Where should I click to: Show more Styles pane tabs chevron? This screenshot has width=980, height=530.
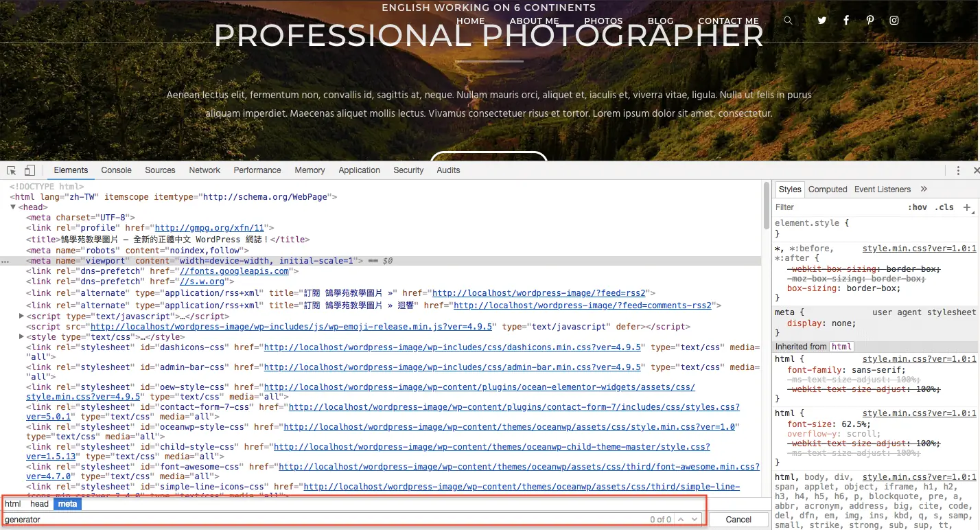(924, 189)
